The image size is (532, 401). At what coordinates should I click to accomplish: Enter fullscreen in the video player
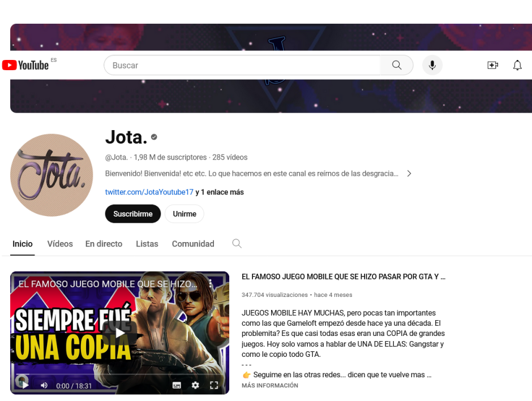pyautogui.click(x=214, y=385)
